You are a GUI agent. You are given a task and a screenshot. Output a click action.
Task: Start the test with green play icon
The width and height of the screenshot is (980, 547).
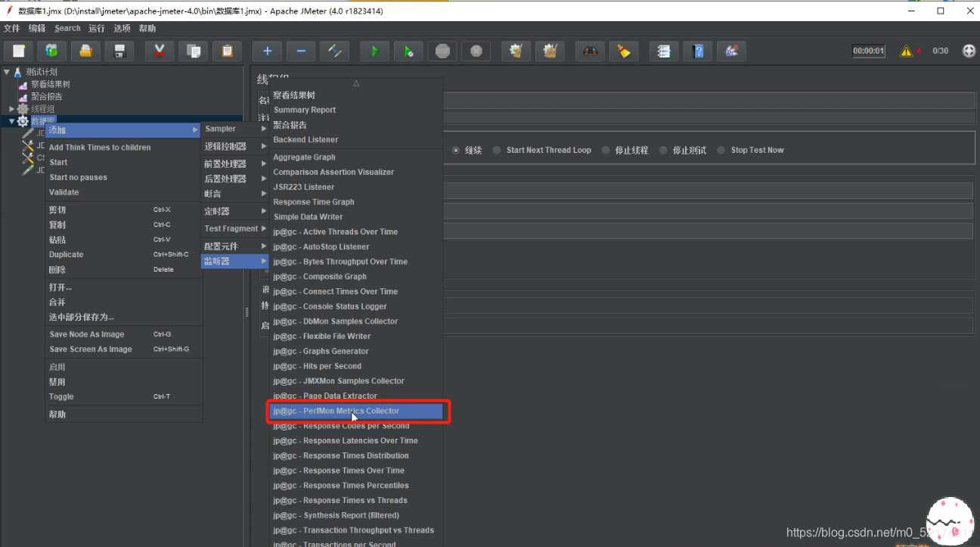pyautogui.click(x=374, y=51)
